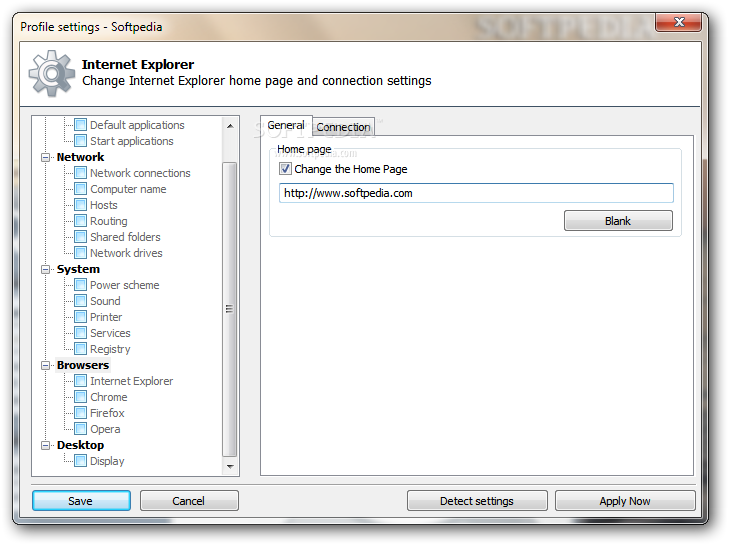
Task: Click the Apply Now button
Action: pyautogui.click(x=625, y=501)
